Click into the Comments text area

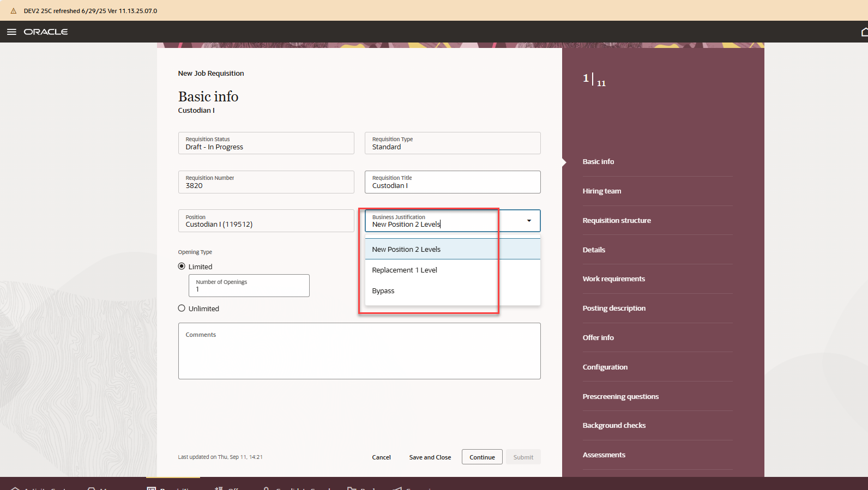coord(359,351)
